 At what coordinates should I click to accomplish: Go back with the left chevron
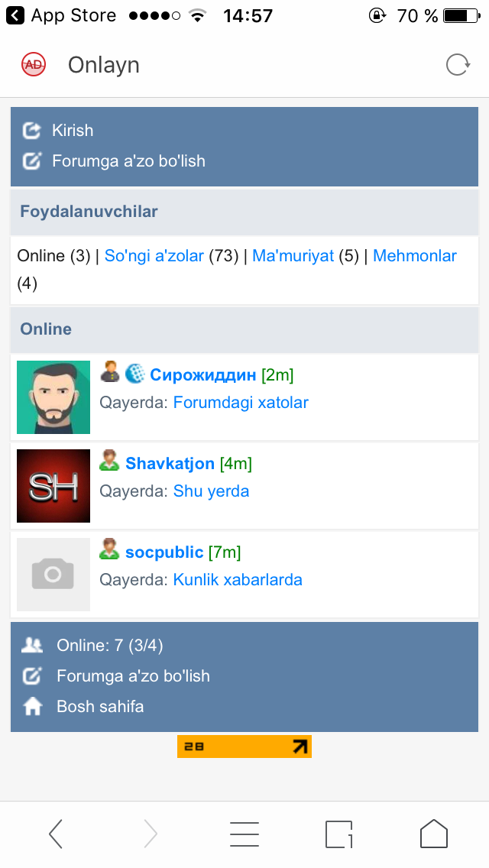pos(55,834)
